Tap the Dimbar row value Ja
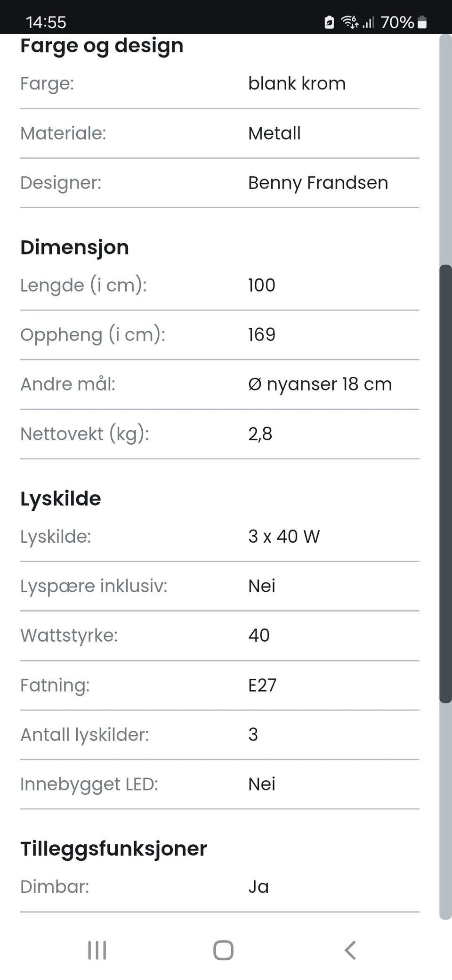The width and height of the screenshot is (452, 980). 258,887
